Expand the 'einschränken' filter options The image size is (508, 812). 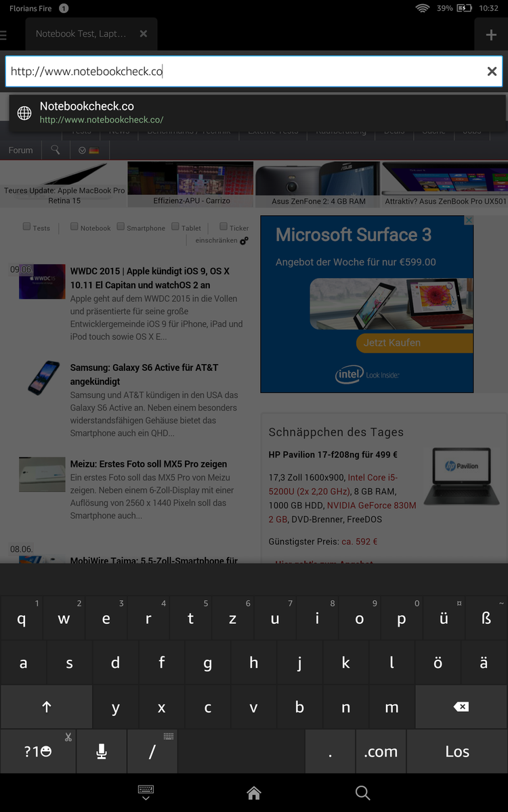221,240
